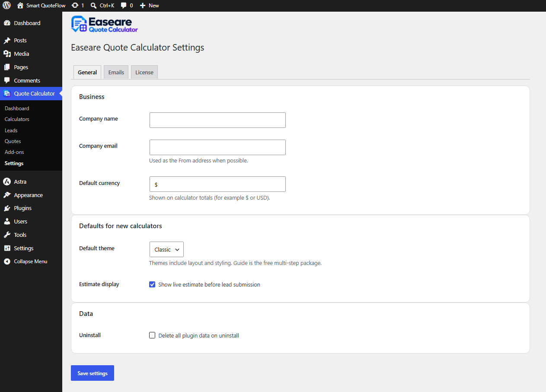
Task: Switch to the License tab
Action: click(144, 72)
